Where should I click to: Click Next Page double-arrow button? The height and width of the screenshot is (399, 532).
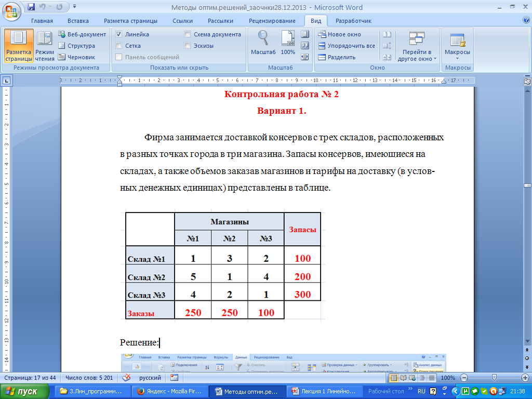527,367
